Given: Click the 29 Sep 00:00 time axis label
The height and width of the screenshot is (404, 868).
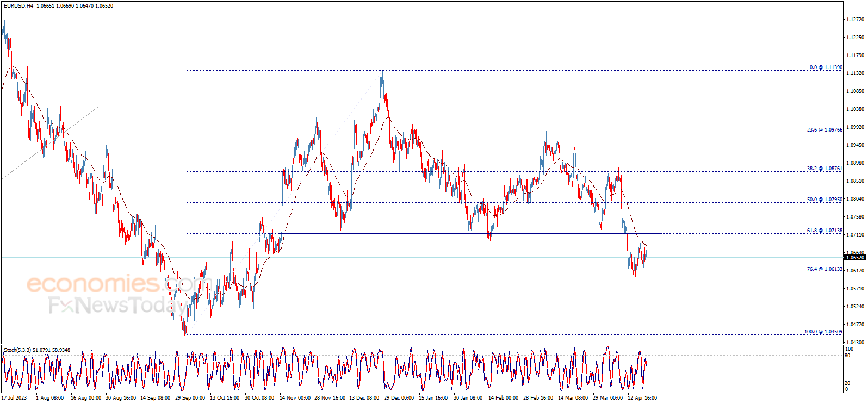Looking at the screenshot, I should pos(190,397).
